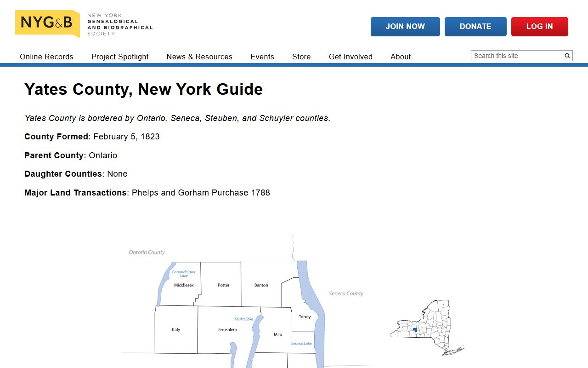Click the County Formed date line
Screen dimensions: 588x368
pos(92,137)
